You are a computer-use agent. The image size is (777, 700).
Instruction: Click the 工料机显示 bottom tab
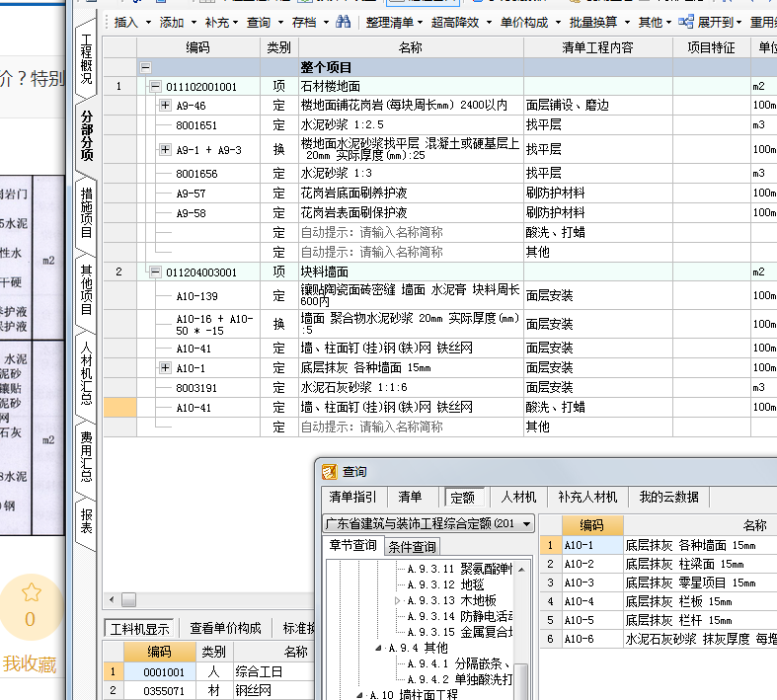140,629
